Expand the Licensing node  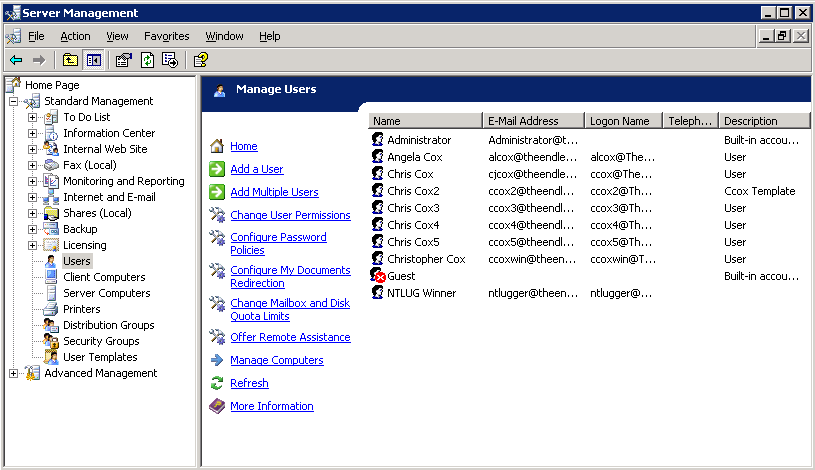(32, 245)
